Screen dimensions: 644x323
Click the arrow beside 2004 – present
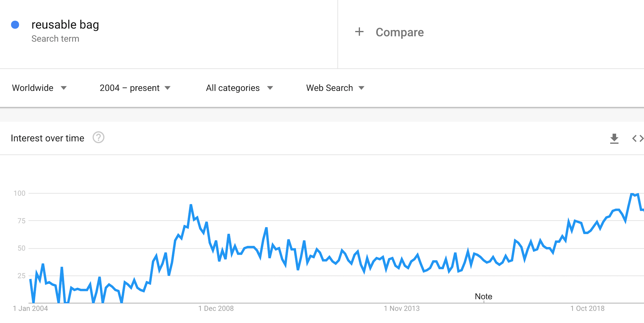click(168, 88)
